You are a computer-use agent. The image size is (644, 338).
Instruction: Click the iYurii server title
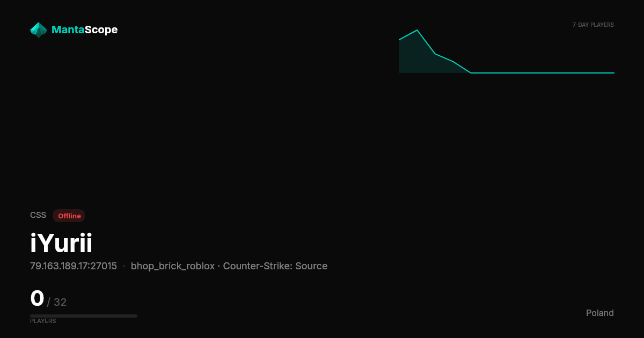point(61,244)
